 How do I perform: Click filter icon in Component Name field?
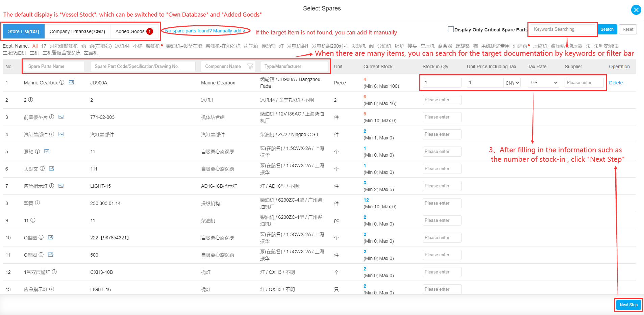pos(250,67)
